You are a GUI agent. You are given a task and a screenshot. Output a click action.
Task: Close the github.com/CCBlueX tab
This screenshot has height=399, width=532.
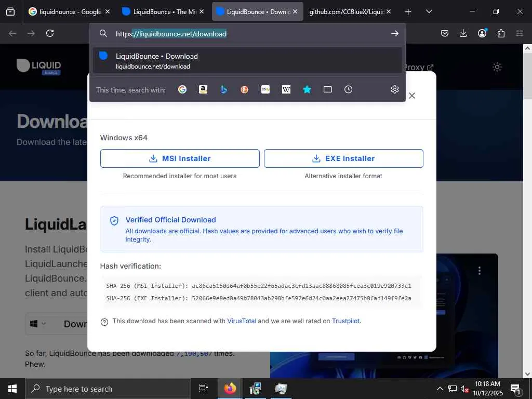pyautogui.click(x=389, y=11)
